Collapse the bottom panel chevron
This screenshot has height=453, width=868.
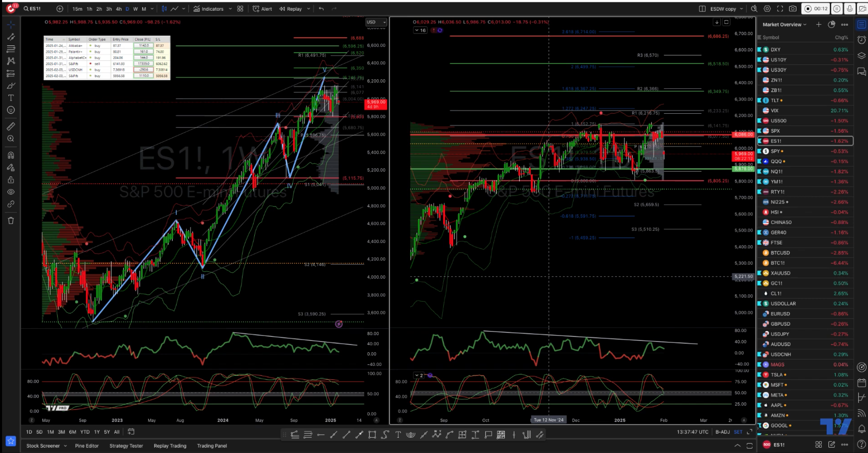coord(737,446)
